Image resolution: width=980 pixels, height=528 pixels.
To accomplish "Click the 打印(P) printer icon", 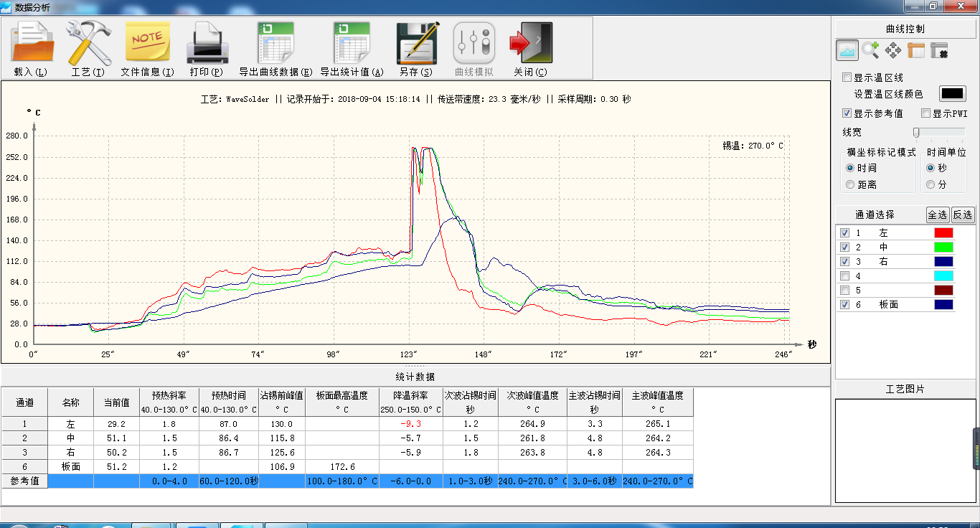I will (207, 43).
